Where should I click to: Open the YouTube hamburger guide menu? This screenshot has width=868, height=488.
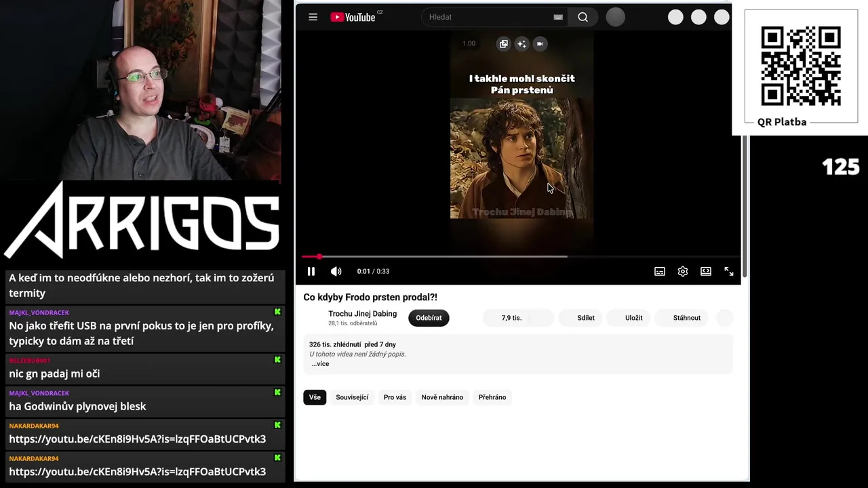(313, 17)
